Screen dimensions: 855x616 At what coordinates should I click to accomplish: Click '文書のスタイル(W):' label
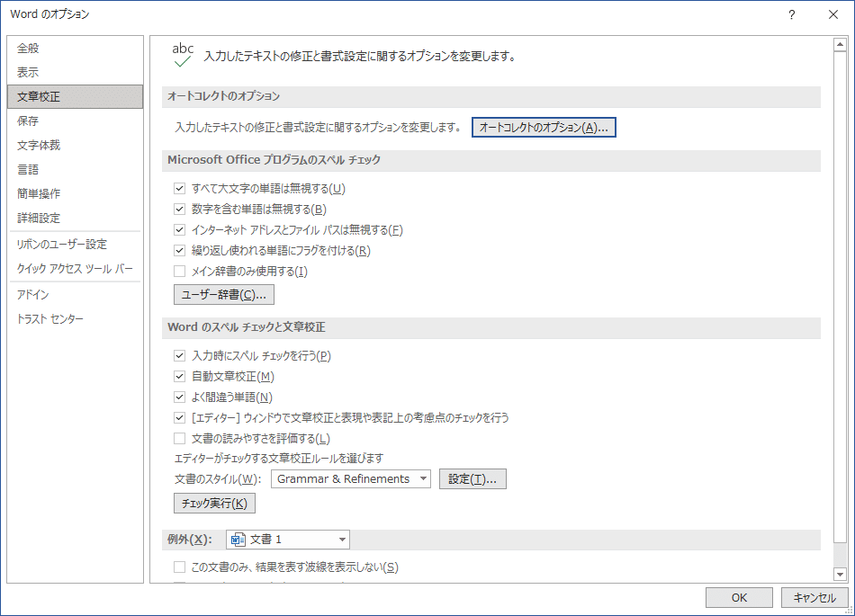pos(218,479)
